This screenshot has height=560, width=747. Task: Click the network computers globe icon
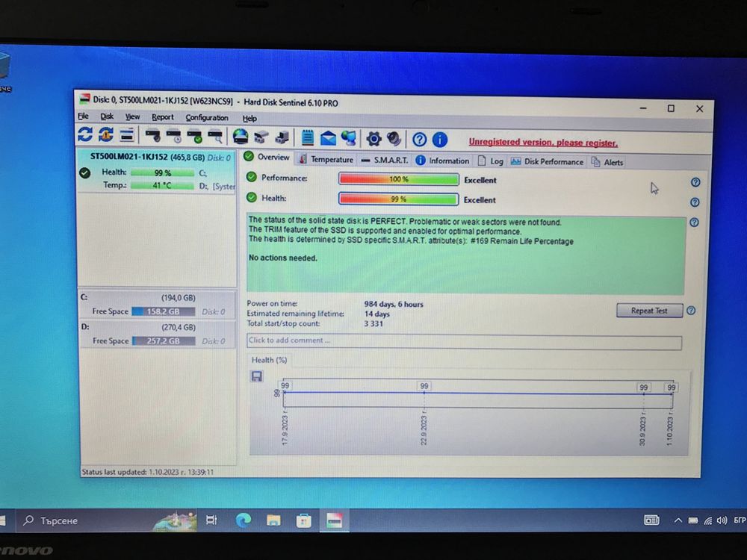click(349, 139)
